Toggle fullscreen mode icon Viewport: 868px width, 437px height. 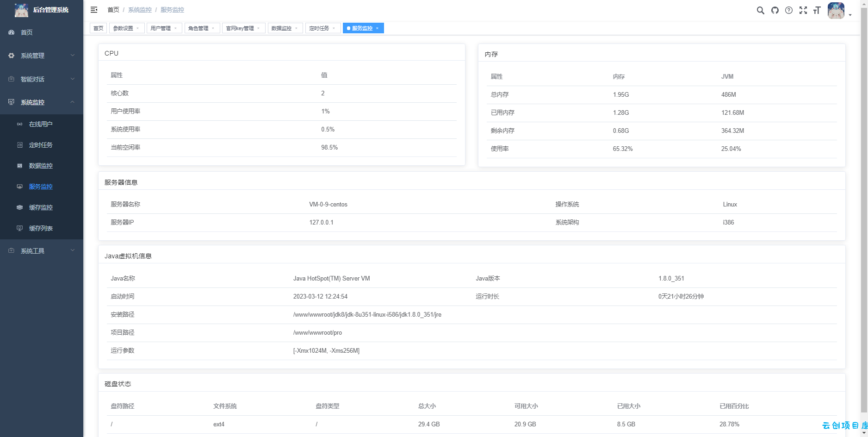[x=803, y=10]
